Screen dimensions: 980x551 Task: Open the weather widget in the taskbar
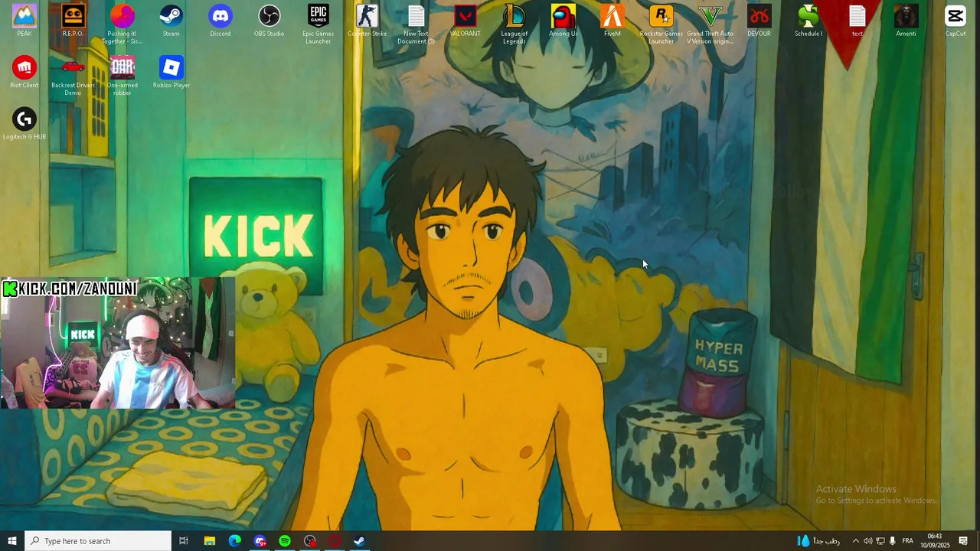pos(818,541)
